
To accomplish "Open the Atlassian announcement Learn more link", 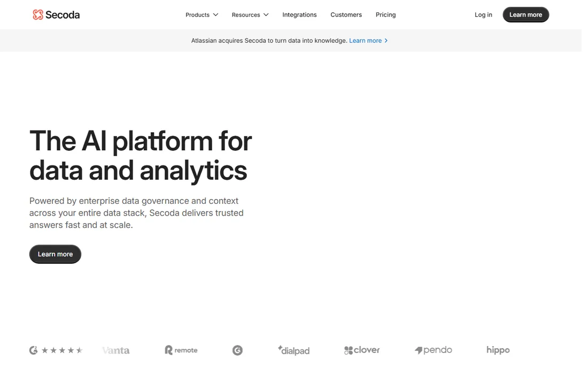I will coord(368,41).
